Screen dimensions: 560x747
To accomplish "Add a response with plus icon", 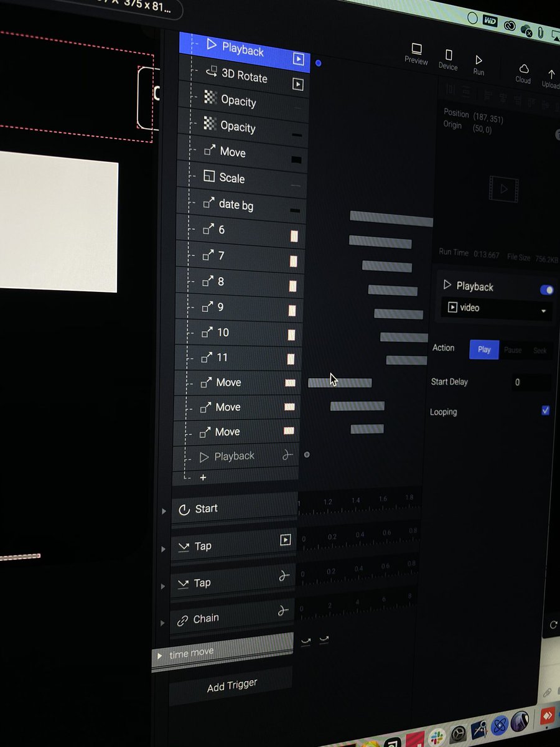I will point(203,477).
